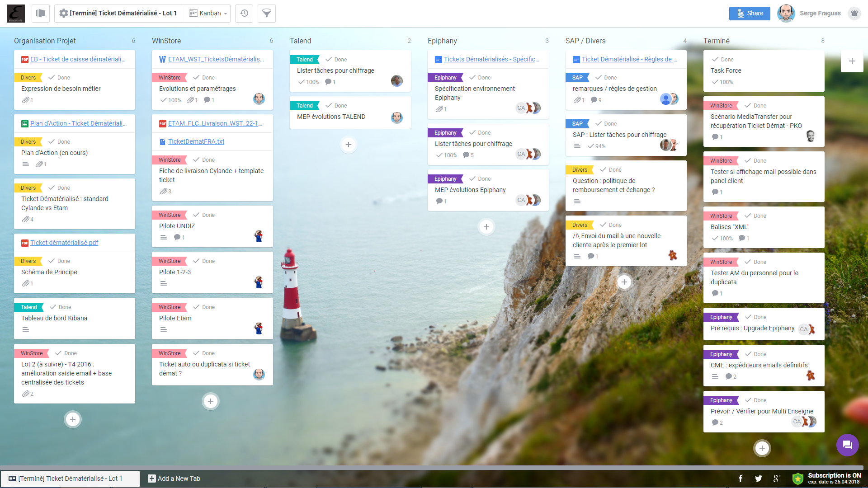
Task: Open ETAM_WST_TicketsDématérialisés Word link
Action: click(216, 59)
